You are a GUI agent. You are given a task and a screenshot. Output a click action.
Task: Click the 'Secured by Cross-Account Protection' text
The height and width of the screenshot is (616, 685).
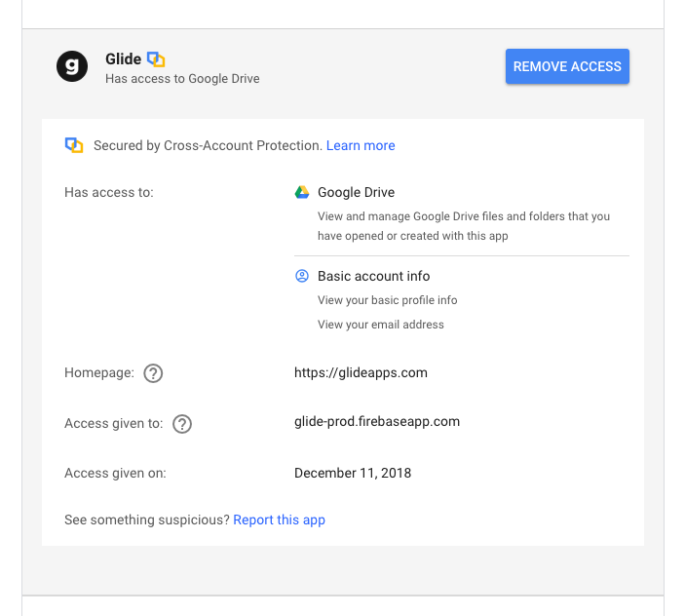208,145
